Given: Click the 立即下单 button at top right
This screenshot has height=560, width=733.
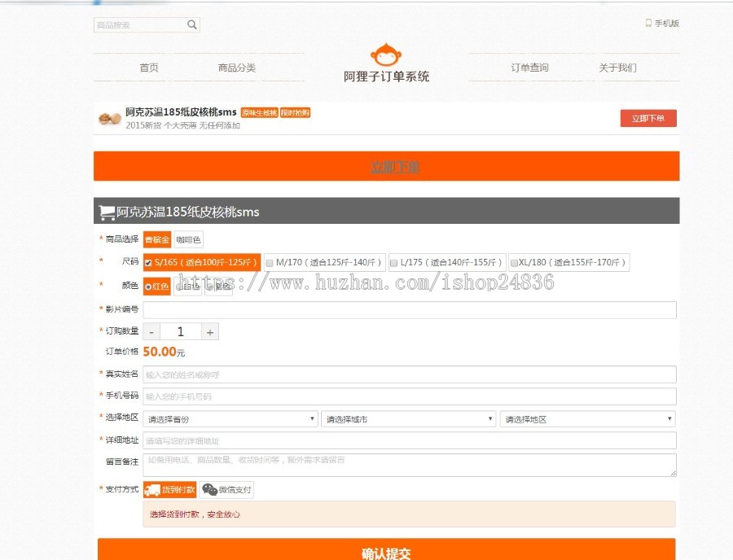Looking at the screenshot, I should pyautogui.click(x=647, y=118).
